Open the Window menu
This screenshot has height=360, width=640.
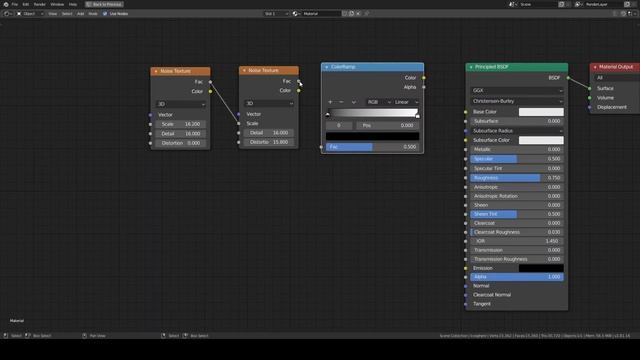tap(57, 4)
